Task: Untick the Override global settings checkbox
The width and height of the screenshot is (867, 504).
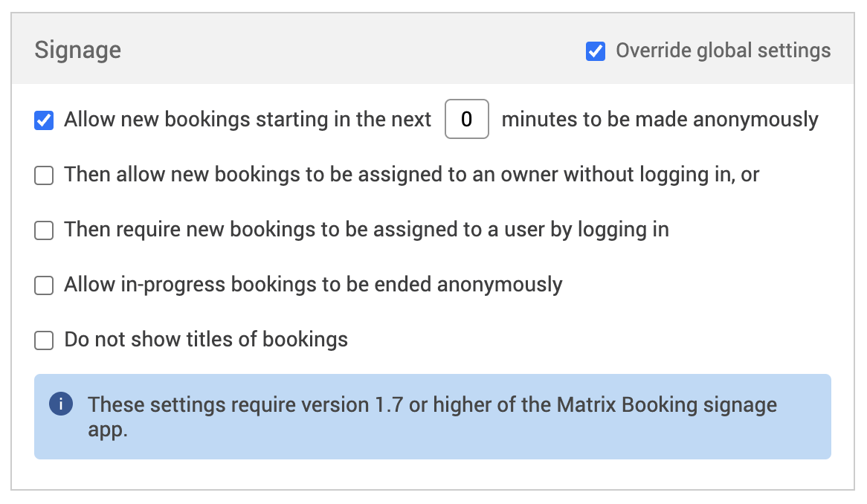Action: click(596, 51)
